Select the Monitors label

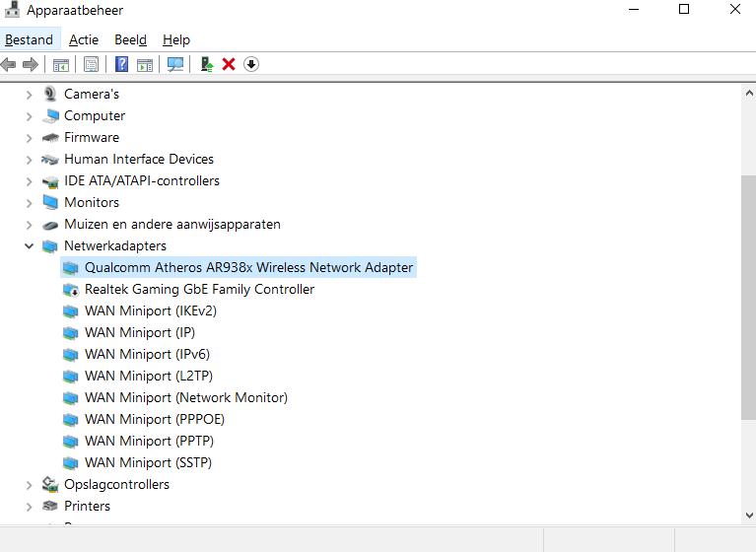click(x=92, y=202)
